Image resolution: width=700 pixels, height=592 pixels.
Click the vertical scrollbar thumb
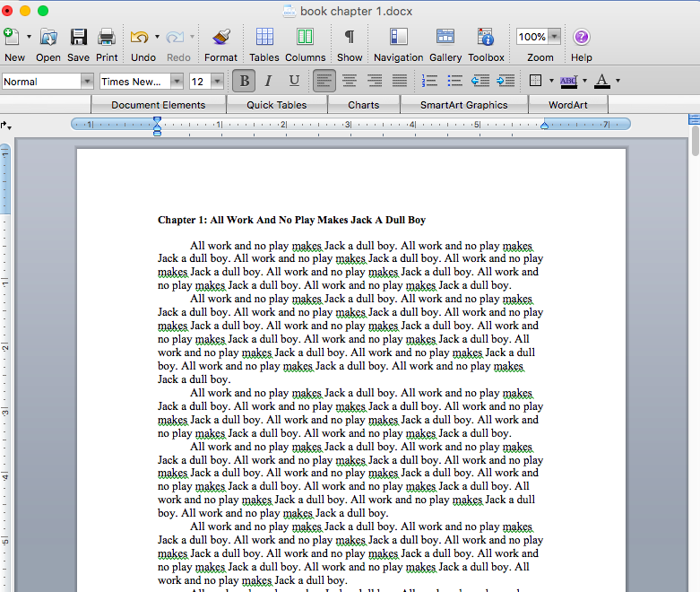[696, 141]
